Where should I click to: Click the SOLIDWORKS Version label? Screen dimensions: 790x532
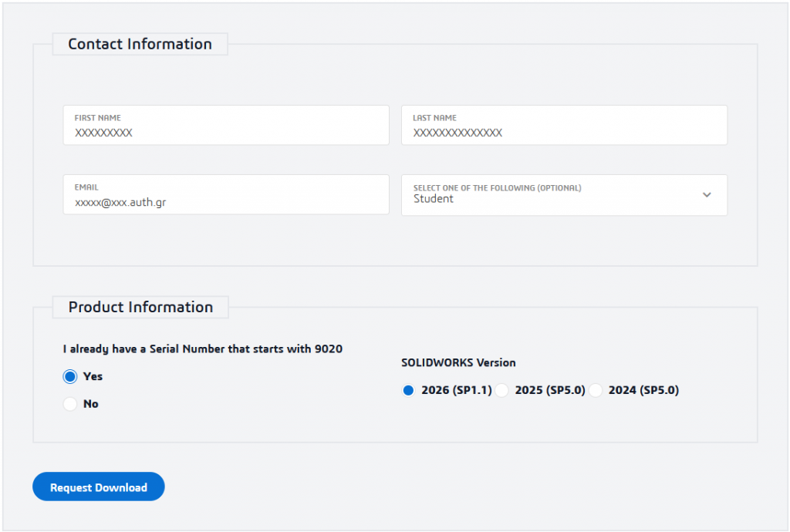458,362
